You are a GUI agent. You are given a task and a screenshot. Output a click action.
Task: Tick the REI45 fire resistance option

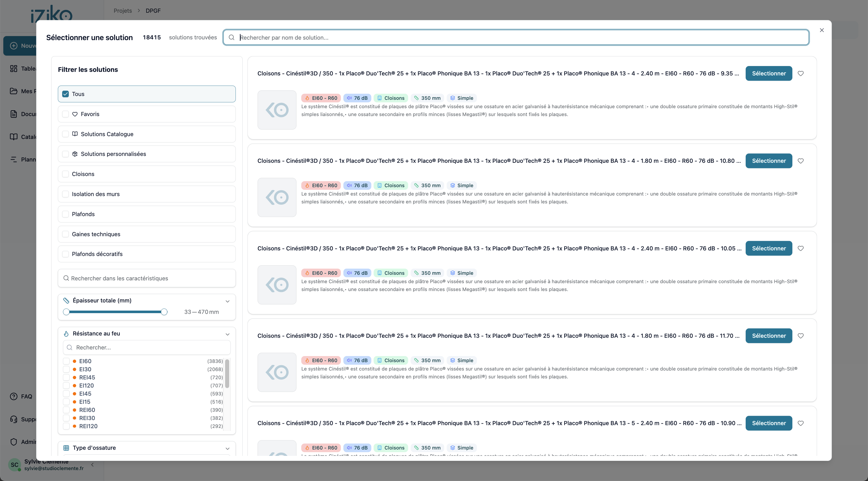click(x=66, y=378)
